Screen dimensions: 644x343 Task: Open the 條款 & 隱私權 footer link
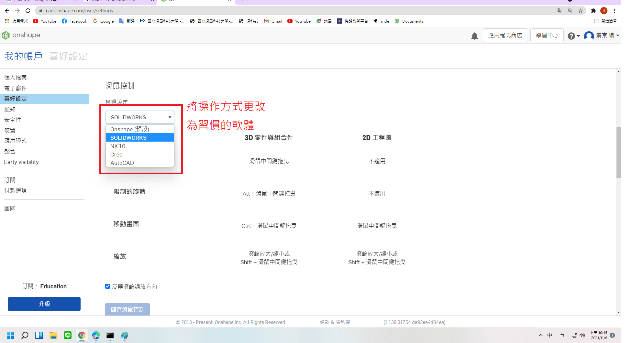click(x=335, y=322)
